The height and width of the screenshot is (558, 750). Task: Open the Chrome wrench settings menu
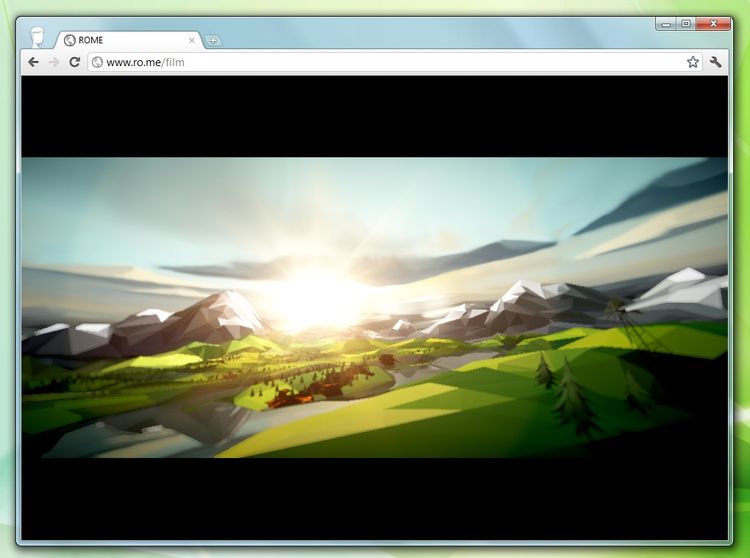716,62
